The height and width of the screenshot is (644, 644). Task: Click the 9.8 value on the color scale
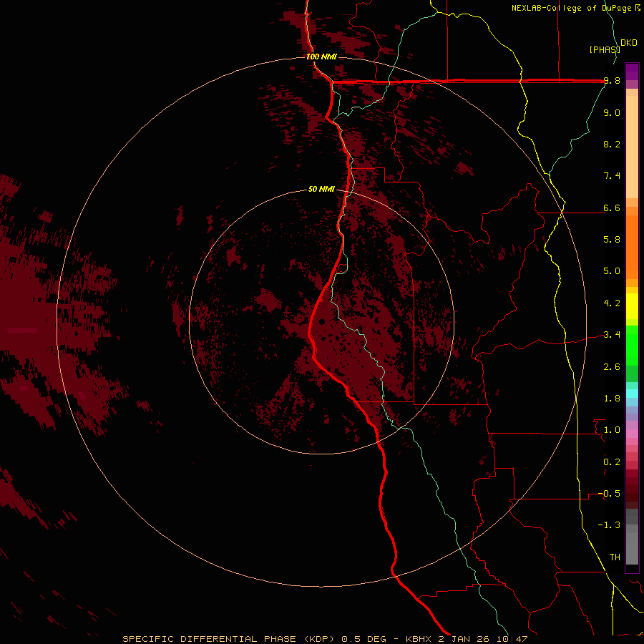pos(612,81)
